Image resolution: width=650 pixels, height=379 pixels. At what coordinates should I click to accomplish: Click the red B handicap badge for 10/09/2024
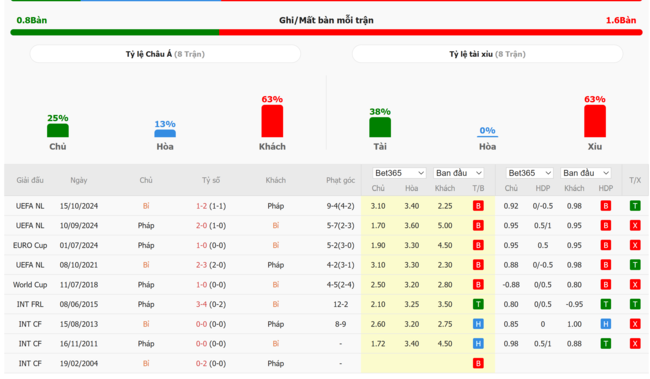pos(606,226)
